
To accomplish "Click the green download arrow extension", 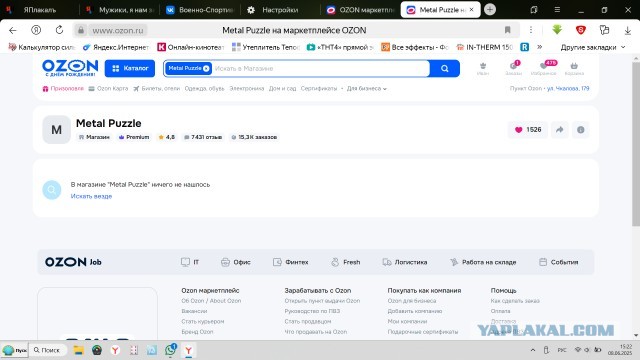I will [x=557, y=30].
